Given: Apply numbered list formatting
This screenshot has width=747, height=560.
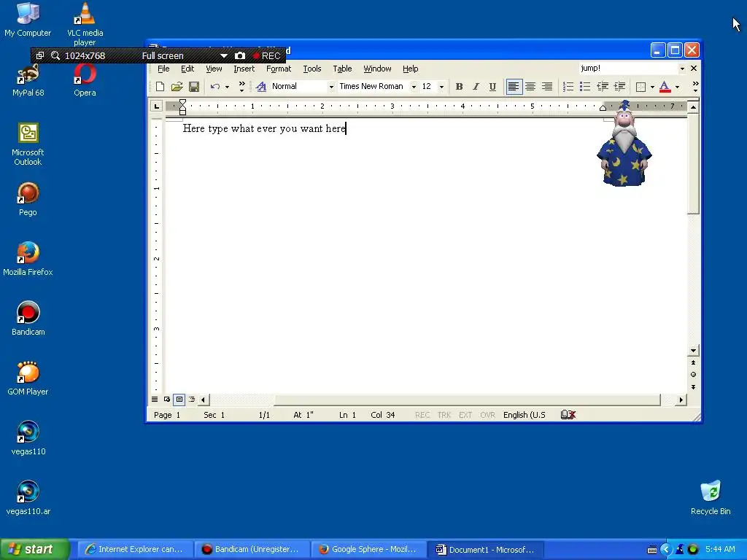Looking at the screenshot, I should tap(568, 87).
